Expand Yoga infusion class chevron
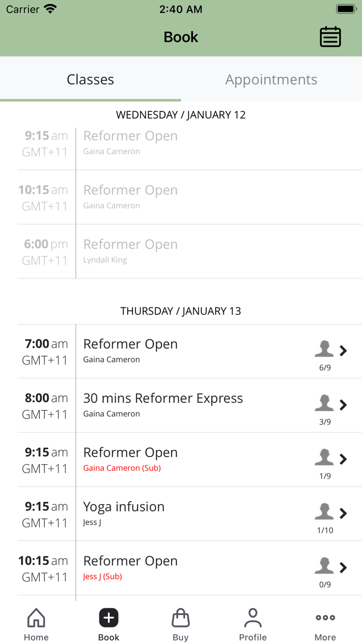This screenshot has height=644, width=362. tap(343, 513)
